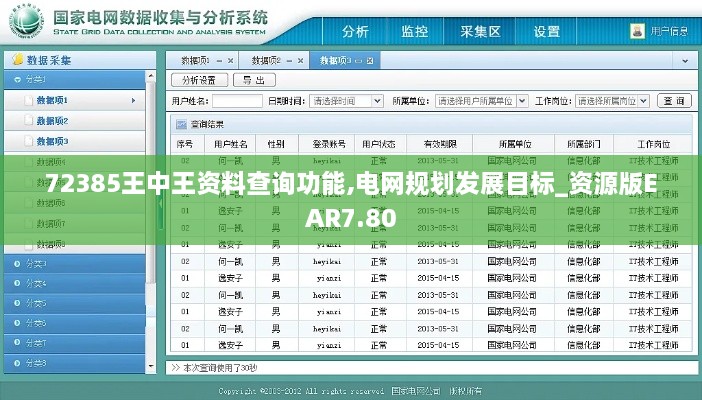Close the active 数据项3 tab

coord(370,61)
